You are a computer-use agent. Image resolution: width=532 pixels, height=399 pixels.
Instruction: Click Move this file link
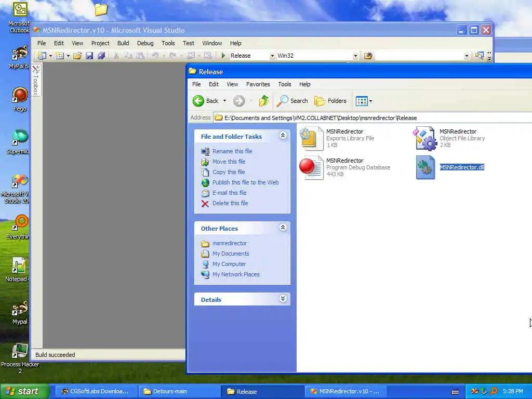pyautogui.click(x=229, y=162)
